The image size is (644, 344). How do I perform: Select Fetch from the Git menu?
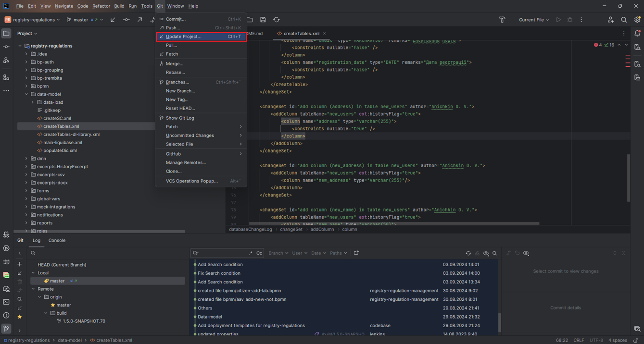click(172, 54)
